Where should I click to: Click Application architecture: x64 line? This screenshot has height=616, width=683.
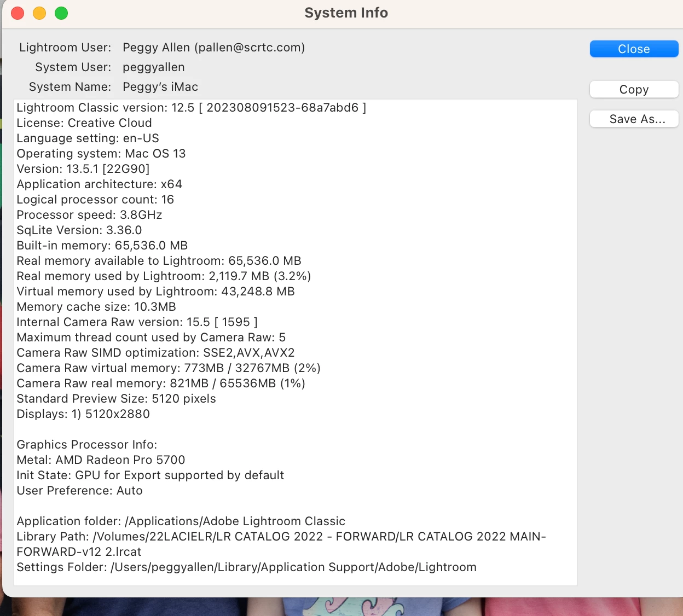[99, 184]
